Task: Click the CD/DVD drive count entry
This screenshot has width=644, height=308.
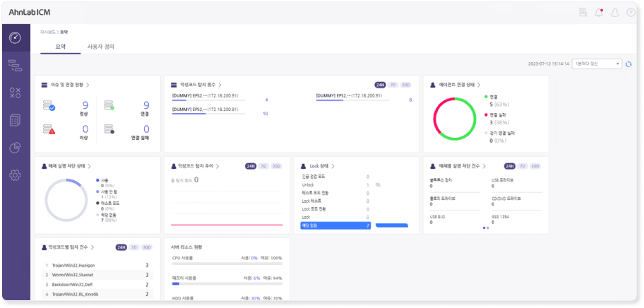Action: coord(517,201)
